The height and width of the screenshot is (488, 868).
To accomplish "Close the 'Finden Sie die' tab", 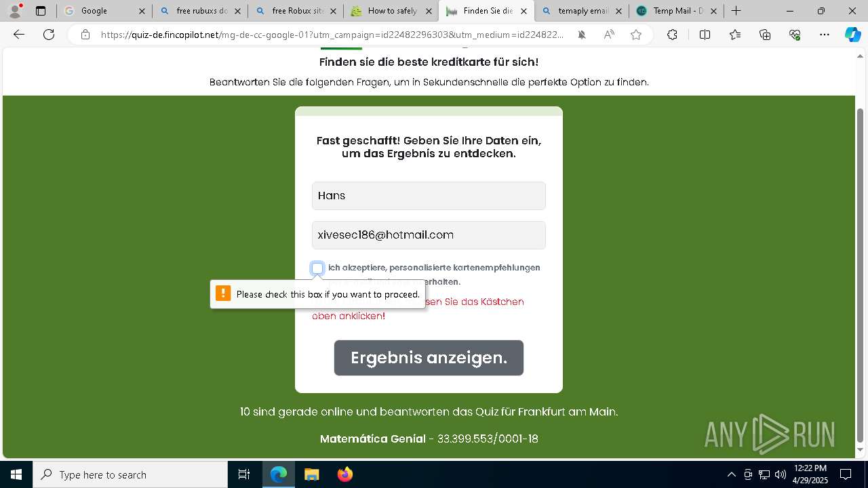I will (x=524, y=11).
